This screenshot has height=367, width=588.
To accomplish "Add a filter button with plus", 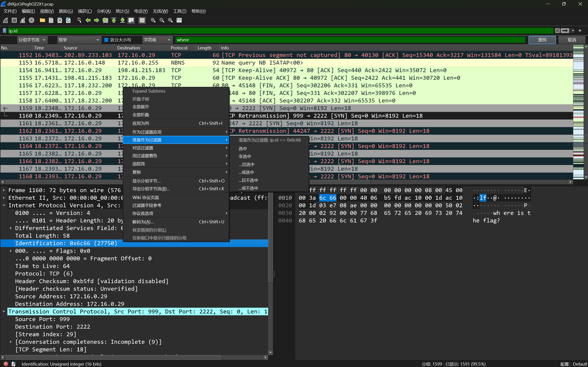I will (x=580, y=31).
